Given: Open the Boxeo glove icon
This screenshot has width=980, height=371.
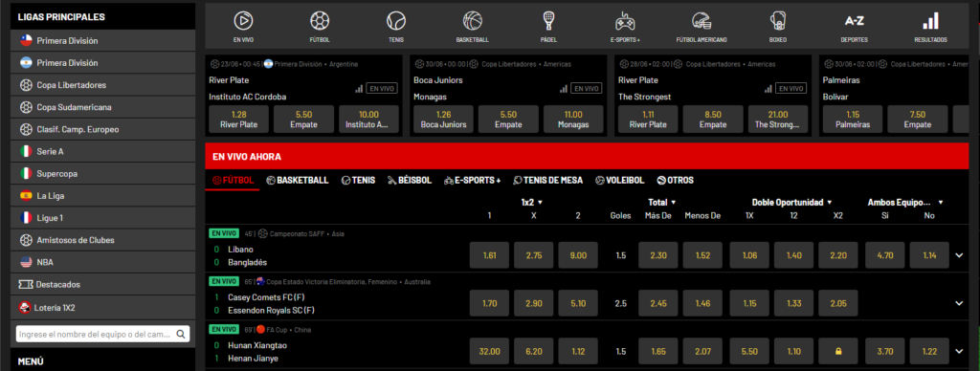Looking at the screenshot, I should click(777, 21).
